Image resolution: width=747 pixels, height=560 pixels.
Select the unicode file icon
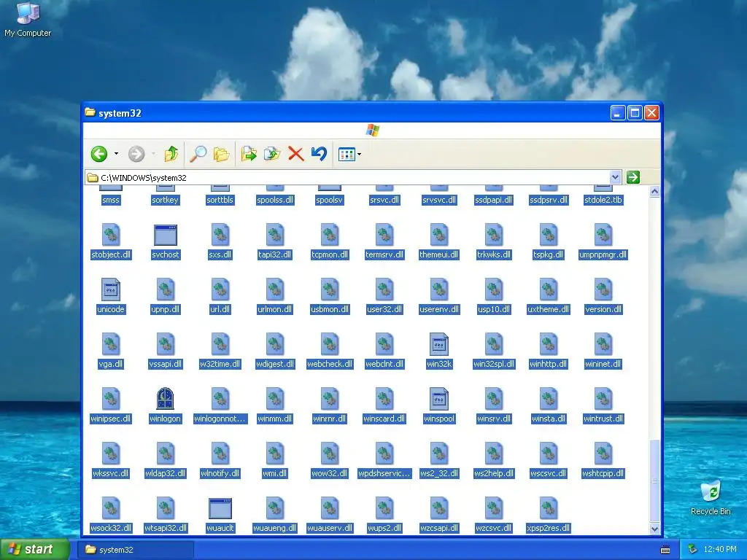pos(111,289)
